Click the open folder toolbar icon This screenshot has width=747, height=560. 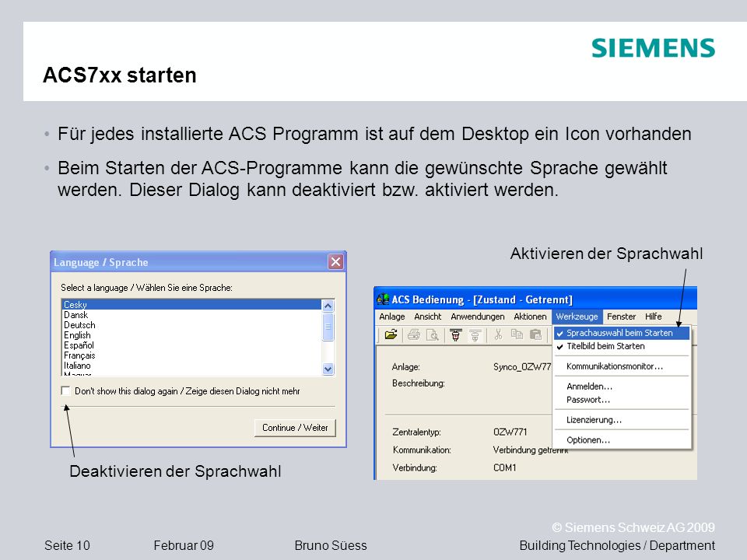[391, 334]
